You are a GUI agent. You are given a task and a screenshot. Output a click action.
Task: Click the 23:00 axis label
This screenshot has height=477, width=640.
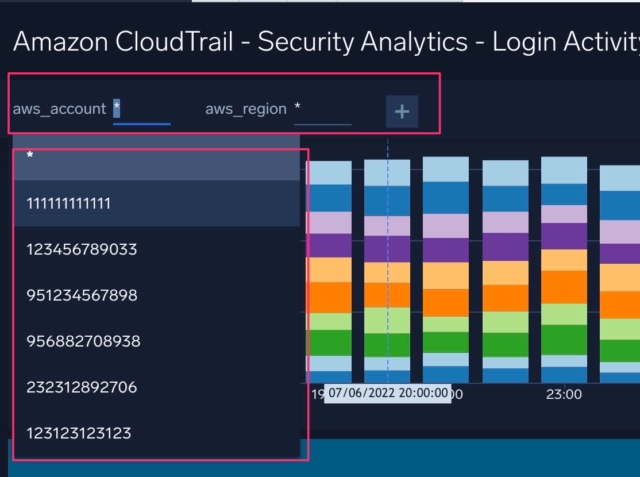click(x=564, y=395)
